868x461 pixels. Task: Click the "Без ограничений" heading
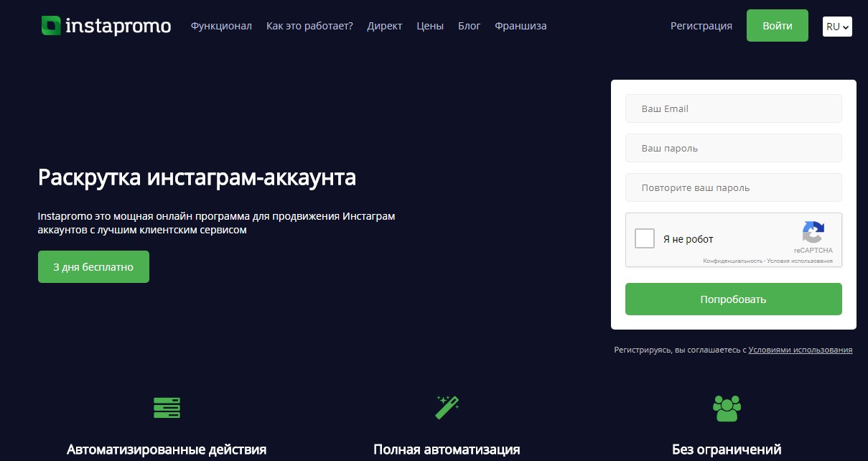coord(727,450)
